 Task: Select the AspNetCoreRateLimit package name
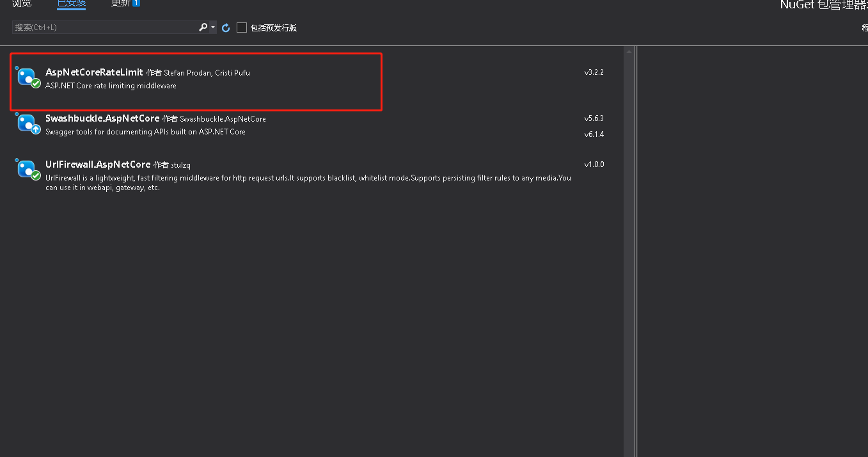pos(94,72)
